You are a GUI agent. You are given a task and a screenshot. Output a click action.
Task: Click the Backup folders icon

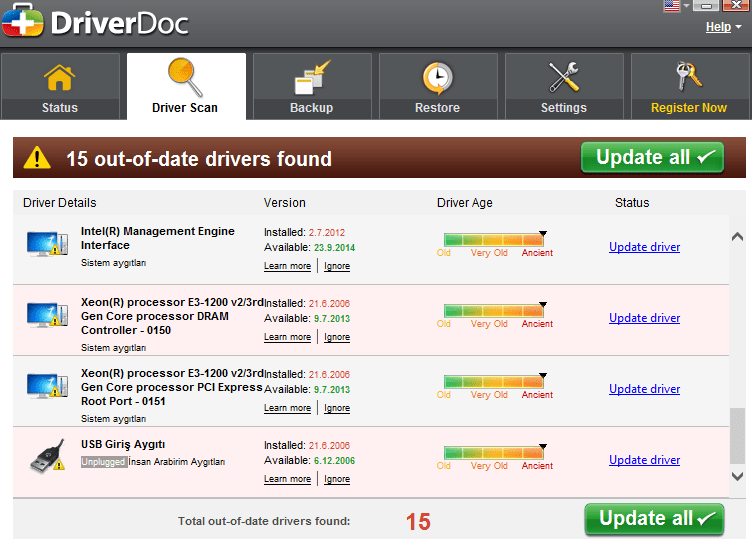312,77
